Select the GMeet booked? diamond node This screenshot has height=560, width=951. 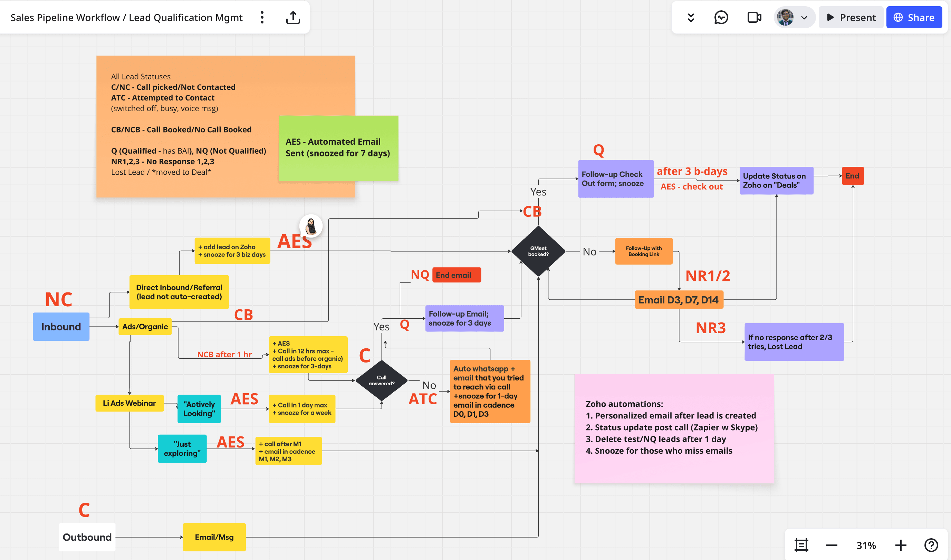click(538, 251)
